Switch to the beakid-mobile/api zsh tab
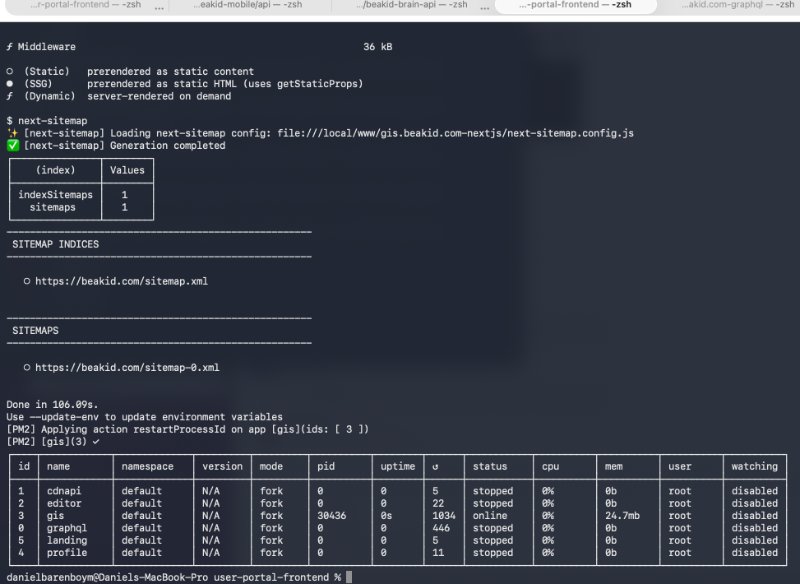800x584 pixels. pos(248,5)
